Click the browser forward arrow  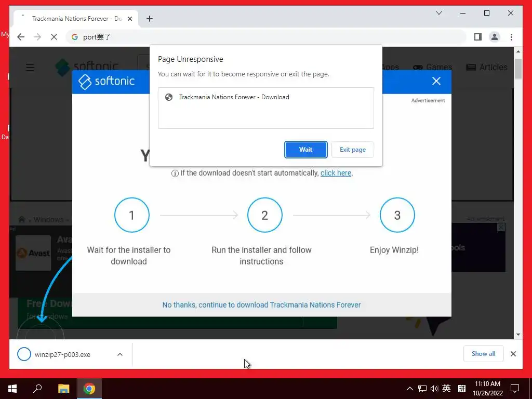click(x=37, y=37)
